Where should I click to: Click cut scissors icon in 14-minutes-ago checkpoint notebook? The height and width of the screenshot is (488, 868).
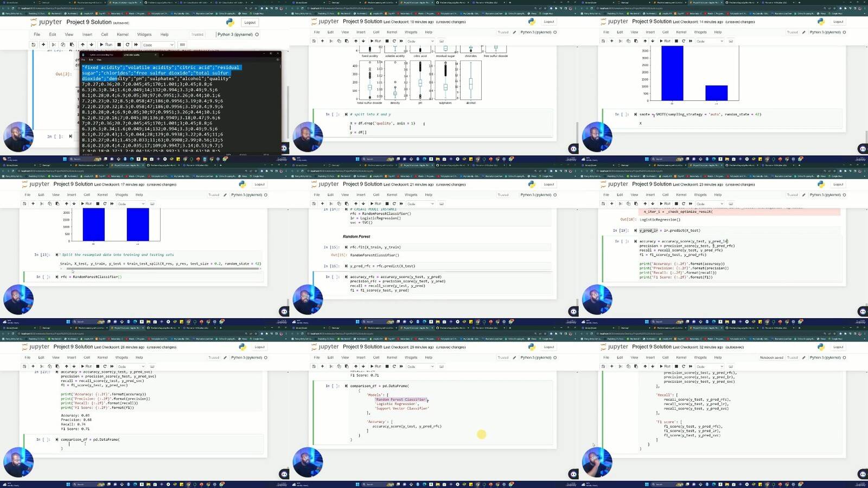[621, 41]
